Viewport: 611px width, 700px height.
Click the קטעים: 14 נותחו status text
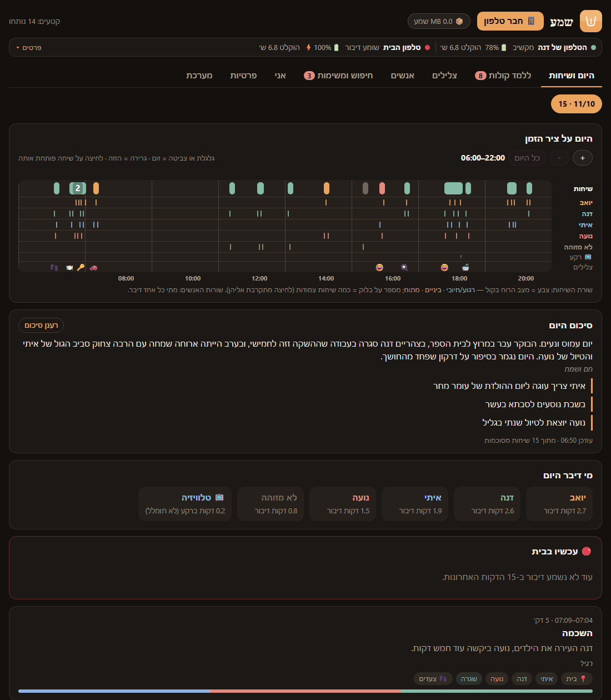(x=34, y=21)
